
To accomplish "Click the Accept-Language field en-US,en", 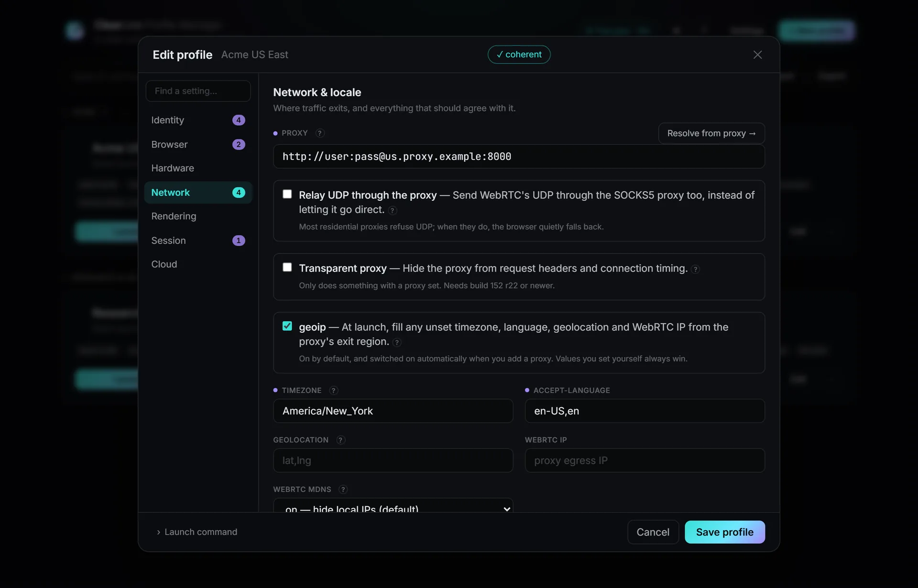I will (x=645, y=411).
